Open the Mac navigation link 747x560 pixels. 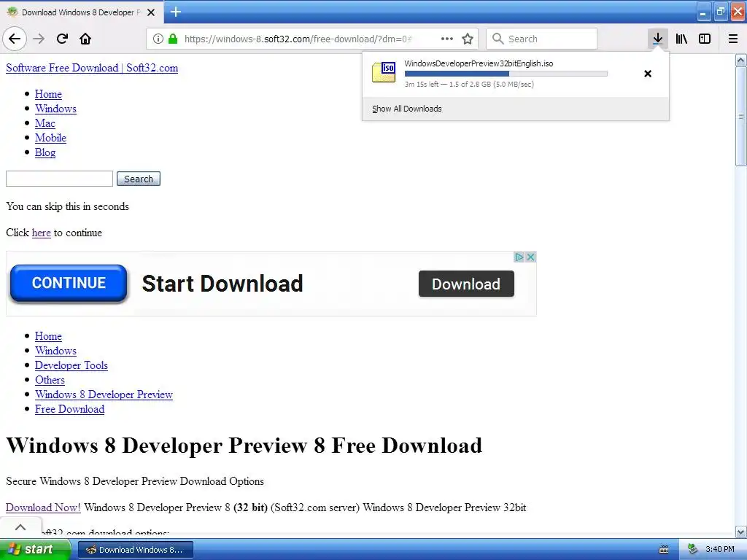(x=44, y=122)
